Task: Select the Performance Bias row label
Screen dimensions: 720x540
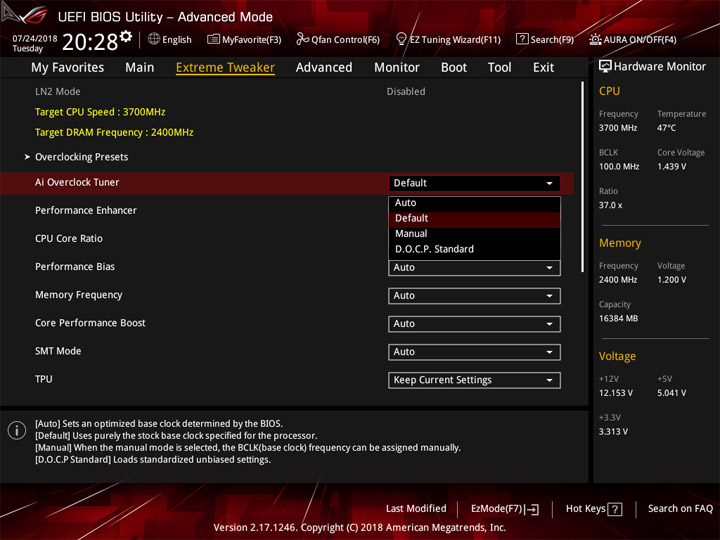Action: tap(75, 266)
